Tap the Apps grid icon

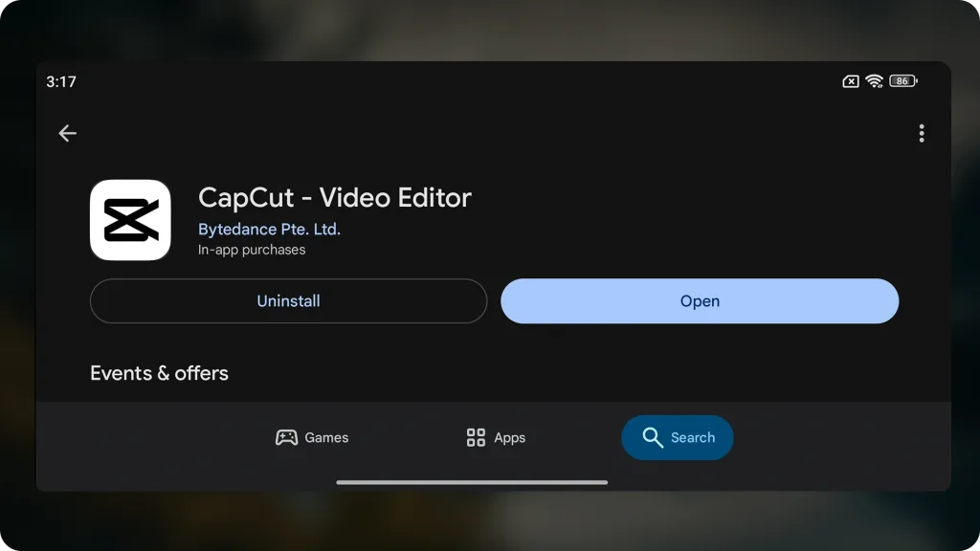[x=476, y=437]
